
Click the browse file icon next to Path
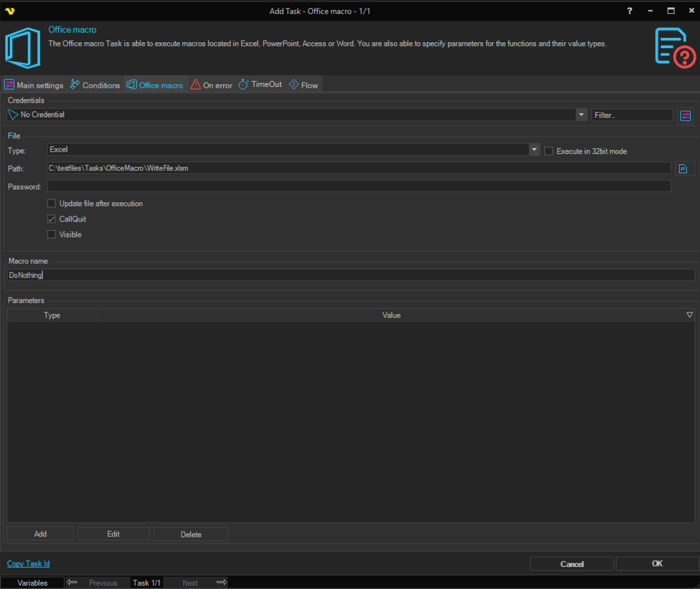(683, 169)
